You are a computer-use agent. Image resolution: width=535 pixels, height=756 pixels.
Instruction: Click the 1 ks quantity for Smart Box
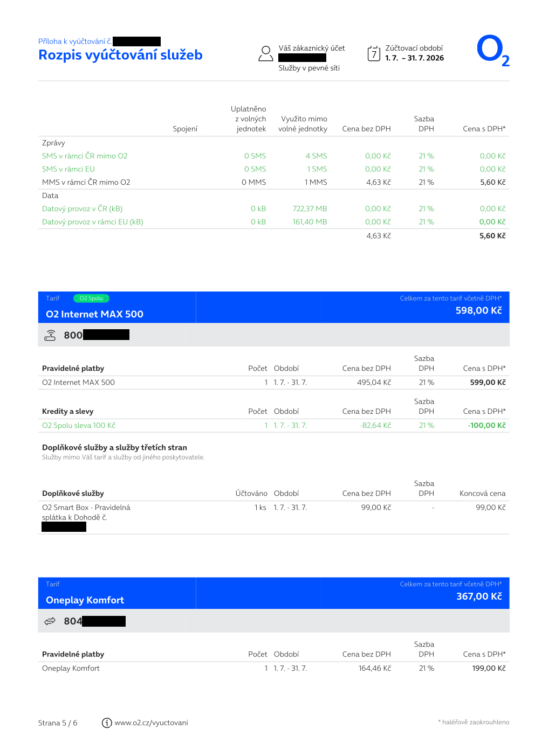260,507
